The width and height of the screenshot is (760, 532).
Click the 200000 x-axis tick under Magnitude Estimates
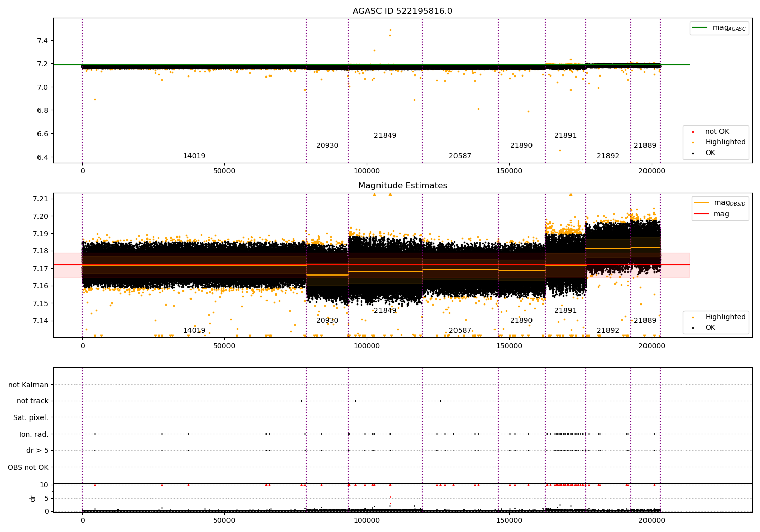tap(652, 346)
